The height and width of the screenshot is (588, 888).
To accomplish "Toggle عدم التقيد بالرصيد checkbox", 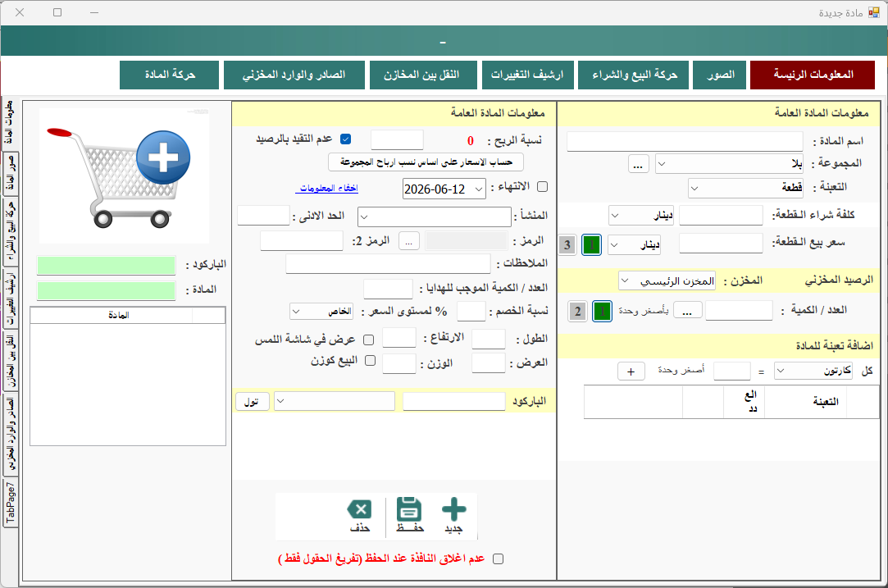I will (345, 139).
